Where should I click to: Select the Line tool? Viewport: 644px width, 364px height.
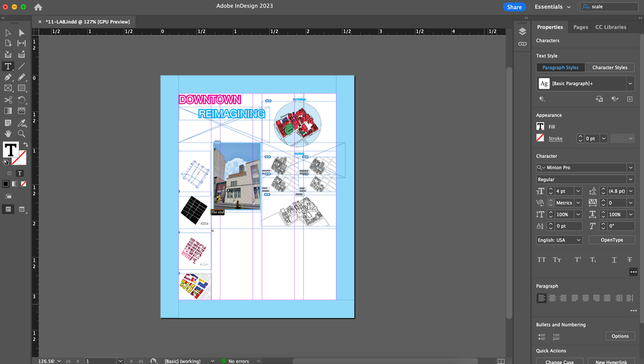22,66
